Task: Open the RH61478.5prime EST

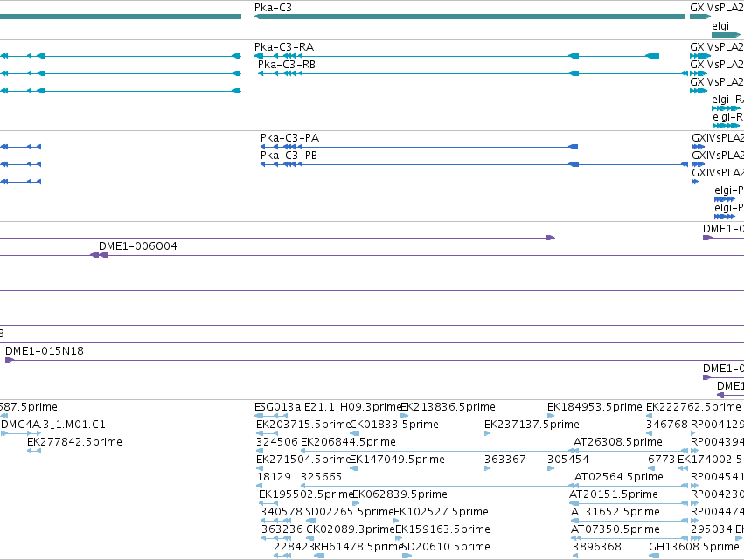Action: pos(358,547)
